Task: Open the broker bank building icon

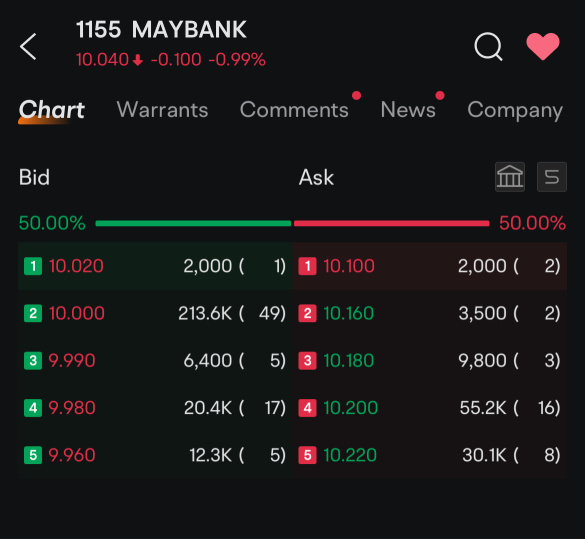Action: pyautogui.click(x=510, y=177)
